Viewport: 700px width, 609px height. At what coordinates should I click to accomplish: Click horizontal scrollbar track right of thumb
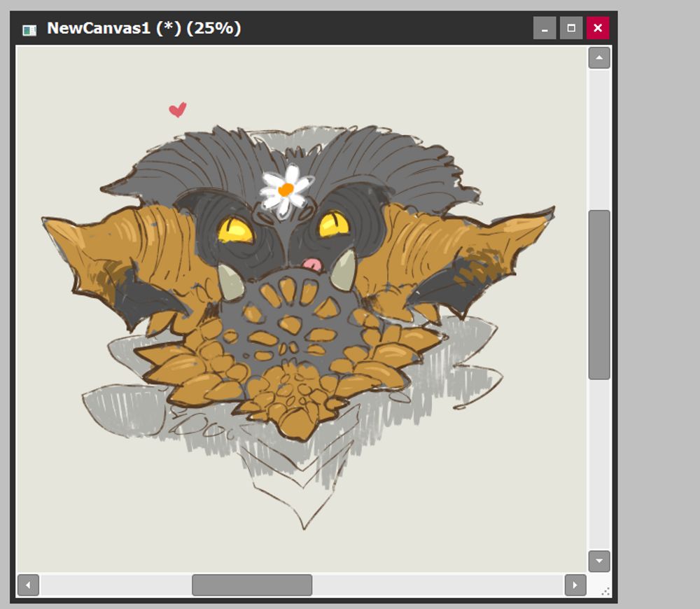(438, 585)
